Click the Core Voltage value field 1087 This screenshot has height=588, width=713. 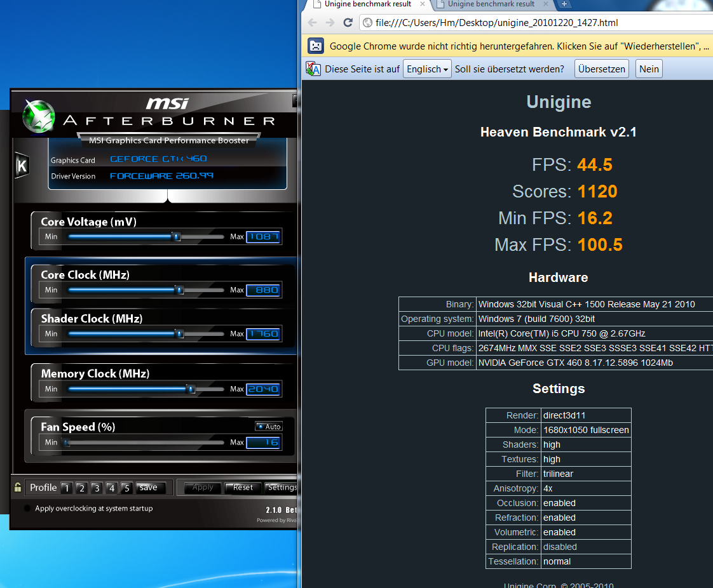pos(263,237)
